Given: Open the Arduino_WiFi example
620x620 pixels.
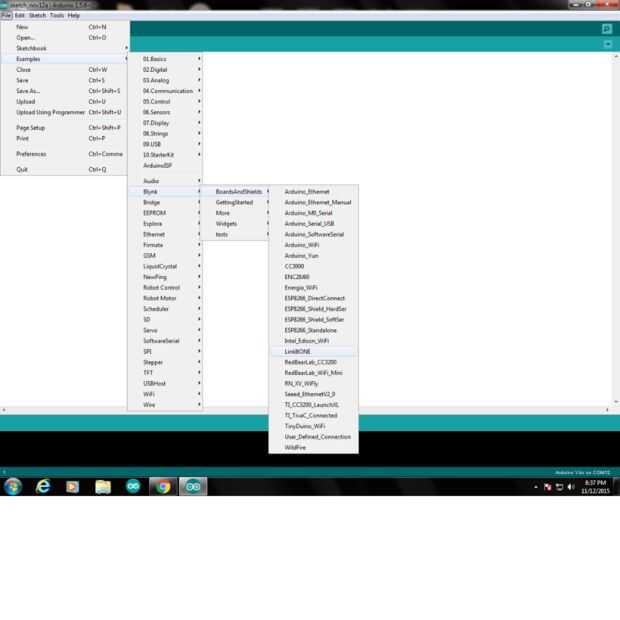Looking at the screenshot, I should (x=314, y=245).
